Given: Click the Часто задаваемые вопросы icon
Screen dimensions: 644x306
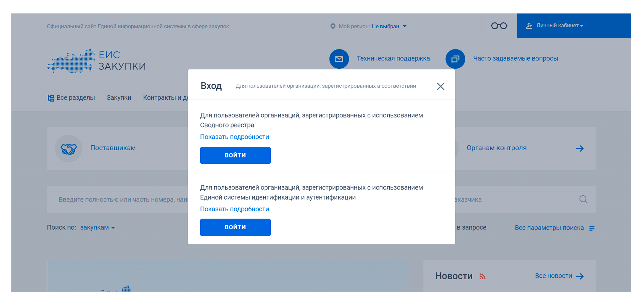Looking at the screenshot, I should coord(455,59).
